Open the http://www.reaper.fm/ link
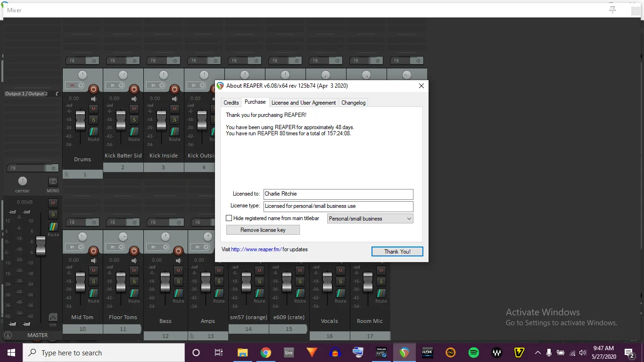This screenshot has height=362, width=644. 256,249
